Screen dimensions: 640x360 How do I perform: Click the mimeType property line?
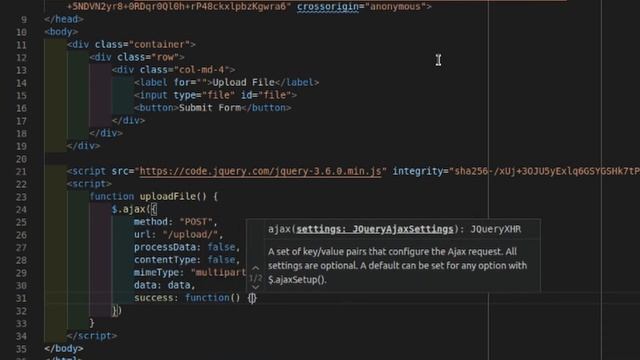(x=190, y=272)
